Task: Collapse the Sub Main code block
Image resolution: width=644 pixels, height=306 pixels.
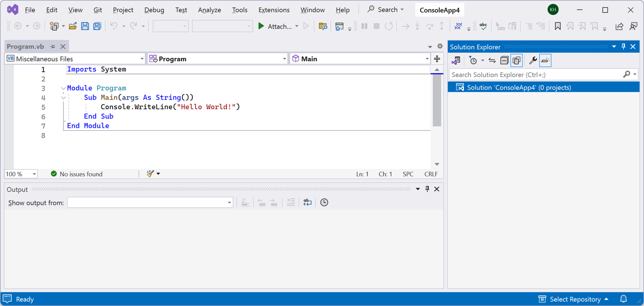Action: [x=63, y=98]
